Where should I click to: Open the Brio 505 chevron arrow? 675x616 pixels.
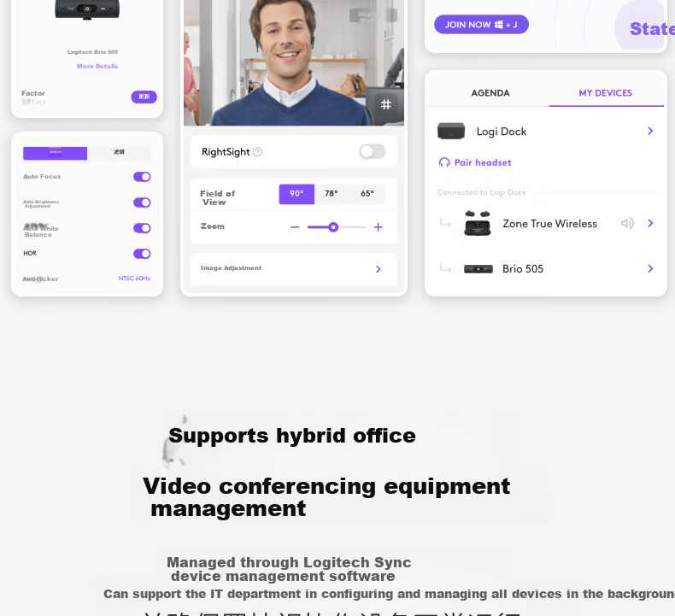coord(650,268)
